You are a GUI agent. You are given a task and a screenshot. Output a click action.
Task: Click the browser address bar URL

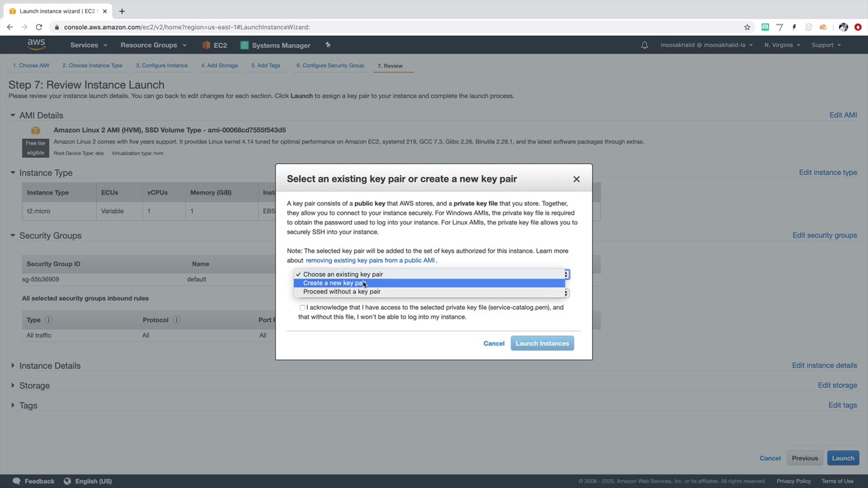pos(187,27)
